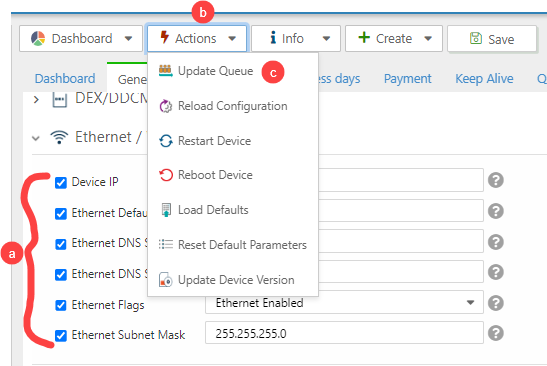Toggle the Ethernet Default checkbox
This screenshot has width=547, height=366.
tap(61, 214)
